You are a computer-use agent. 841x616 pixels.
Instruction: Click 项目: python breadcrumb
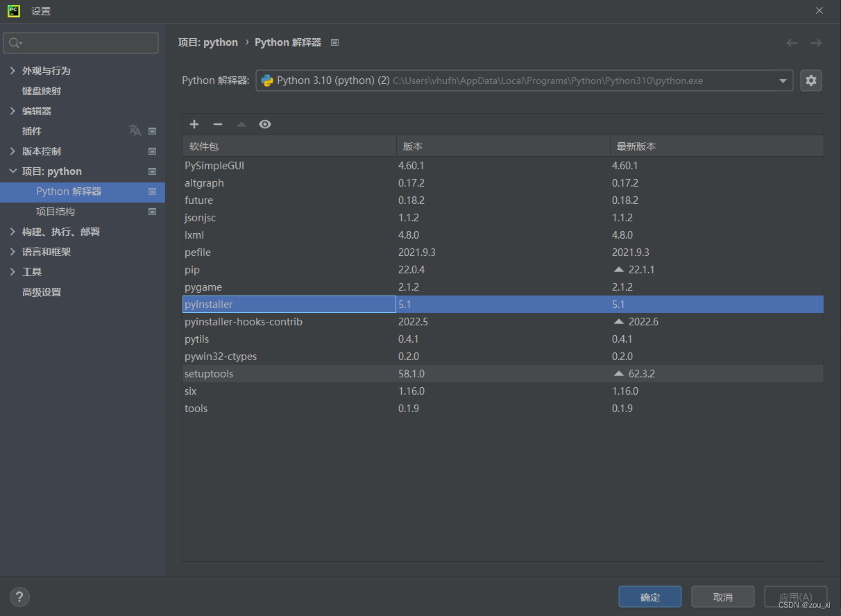[208, 42]
